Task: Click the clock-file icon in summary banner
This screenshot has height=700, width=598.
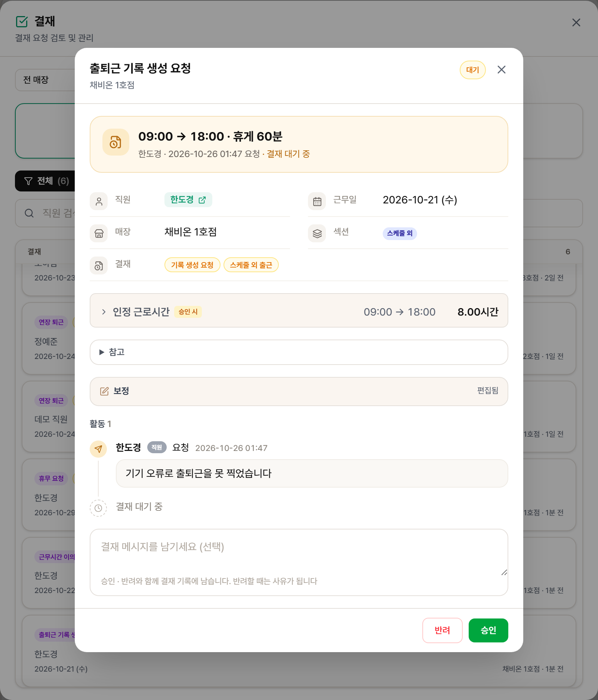Action: [x=115, y=142]
